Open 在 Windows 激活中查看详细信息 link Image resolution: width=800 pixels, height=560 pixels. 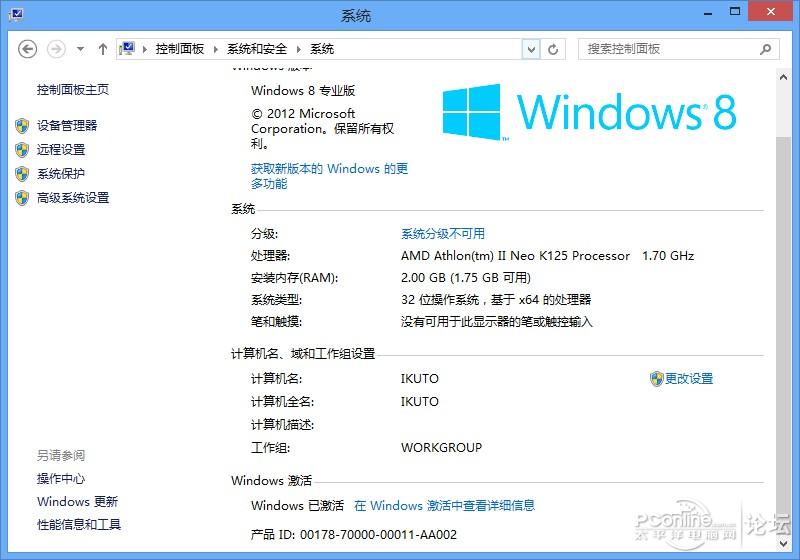click(x=444, y=505)
